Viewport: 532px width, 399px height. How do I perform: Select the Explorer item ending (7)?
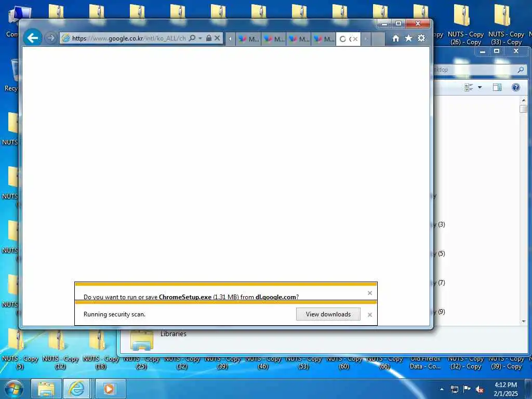440,283
